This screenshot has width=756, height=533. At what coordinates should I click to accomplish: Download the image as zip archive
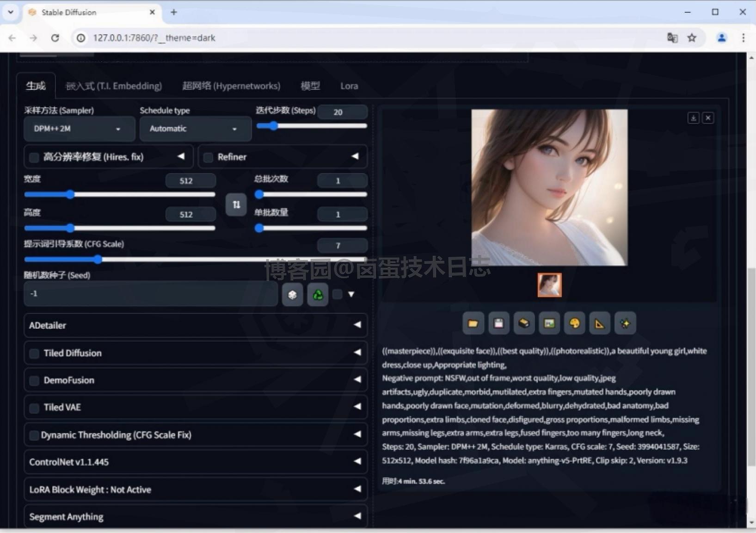click(x=523, y=323)
